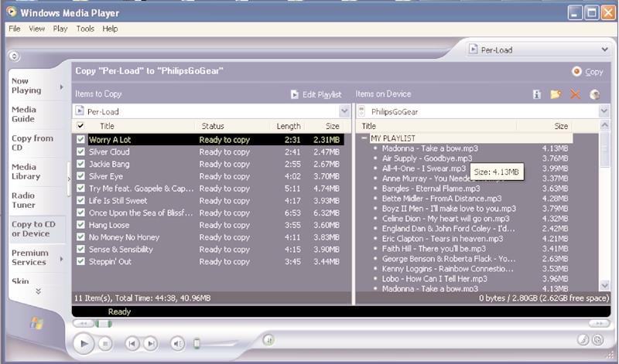Click the disc format icon in device toolbar
Screen dimensions: 619x364
tap(595, 94)
